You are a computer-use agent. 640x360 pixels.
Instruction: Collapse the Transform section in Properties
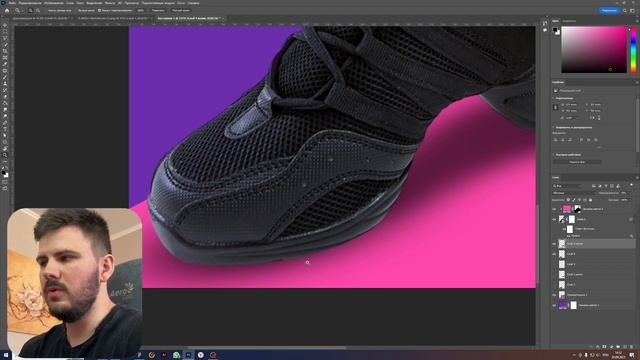pyautogui.click(x=554, y=98)
